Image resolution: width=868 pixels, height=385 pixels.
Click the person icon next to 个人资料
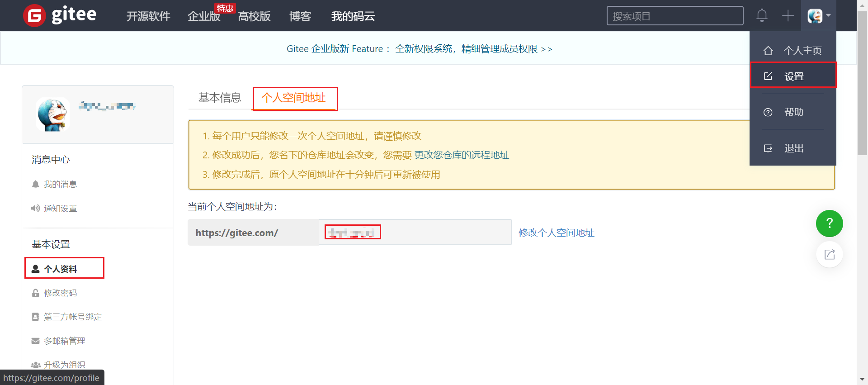[x=35, y=269]
